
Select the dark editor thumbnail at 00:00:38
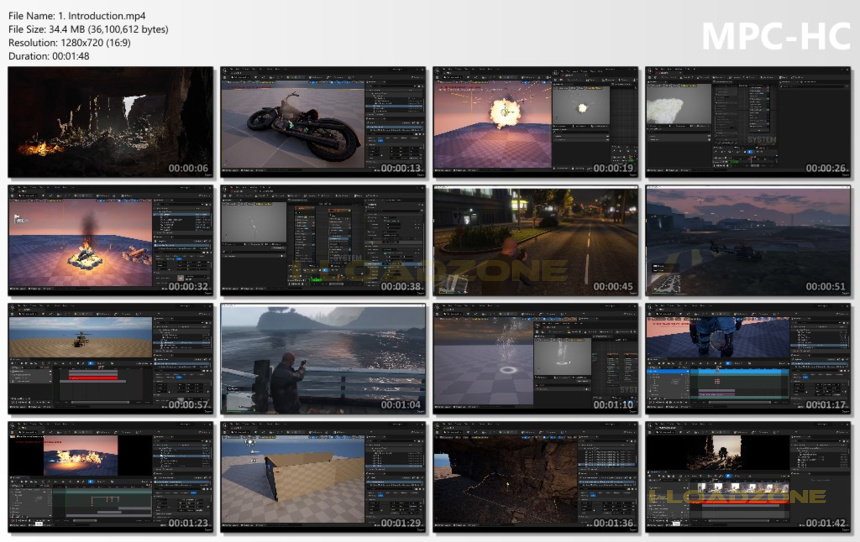[323, 240]
